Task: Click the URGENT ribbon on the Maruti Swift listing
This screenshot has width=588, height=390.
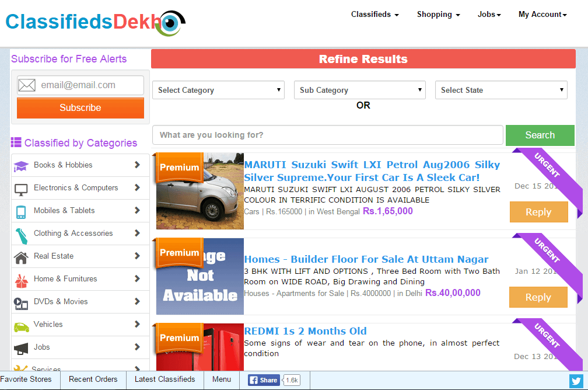Action: click(548, 166)
